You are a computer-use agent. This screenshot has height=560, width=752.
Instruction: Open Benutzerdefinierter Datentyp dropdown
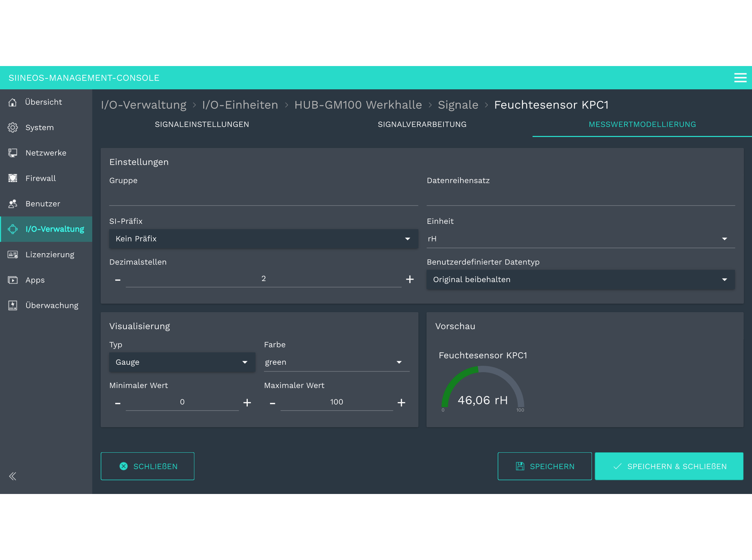click(581, 280)
